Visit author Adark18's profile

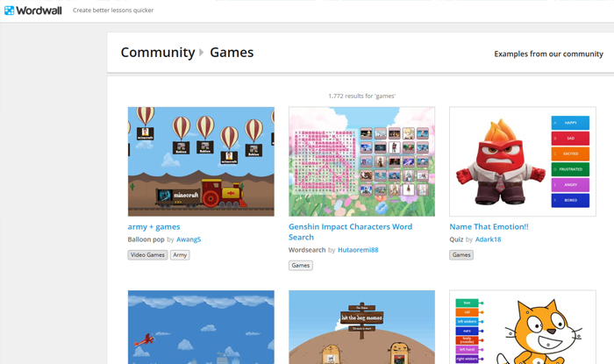pos(488,239)
